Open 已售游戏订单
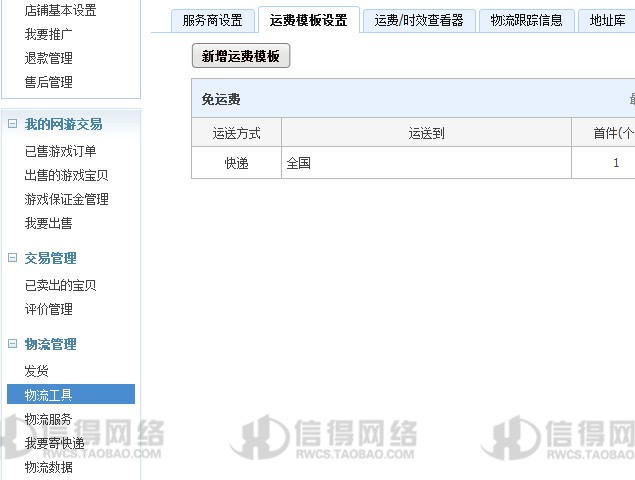The width and height of the screenshot is (635, 480). 60,151
